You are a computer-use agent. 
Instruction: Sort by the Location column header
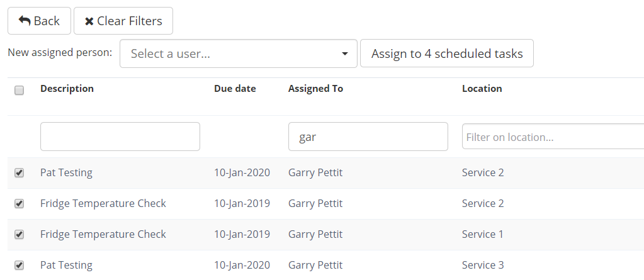click(x=482, y=89)
